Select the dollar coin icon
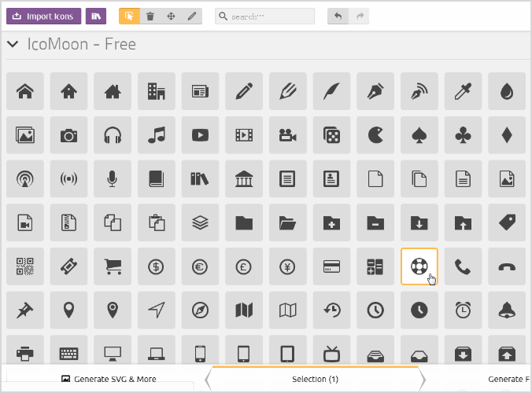This screenshot has height=393, width=532. tap(157, 266)
